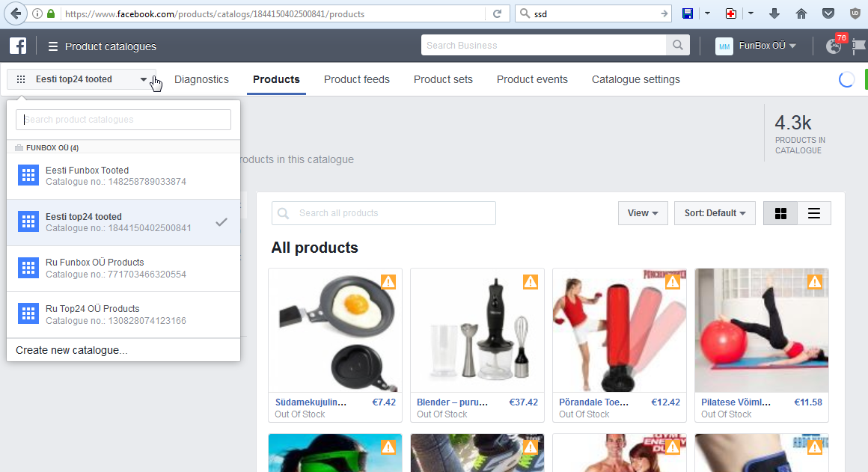
Task: Switch to list view layout
Action: point(814,213)
